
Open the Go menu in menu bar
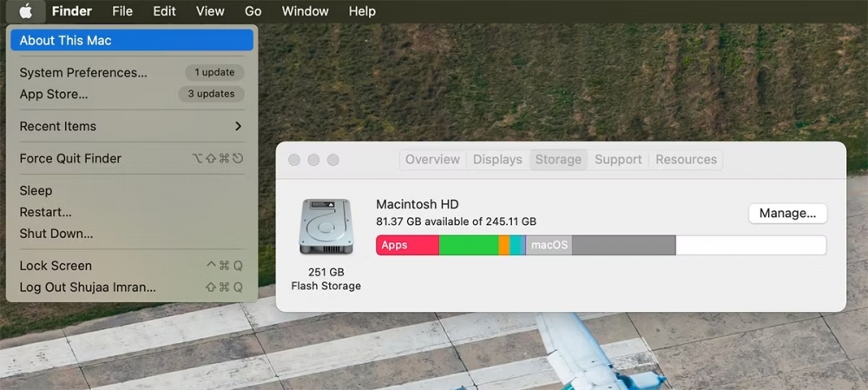[253, 11]
